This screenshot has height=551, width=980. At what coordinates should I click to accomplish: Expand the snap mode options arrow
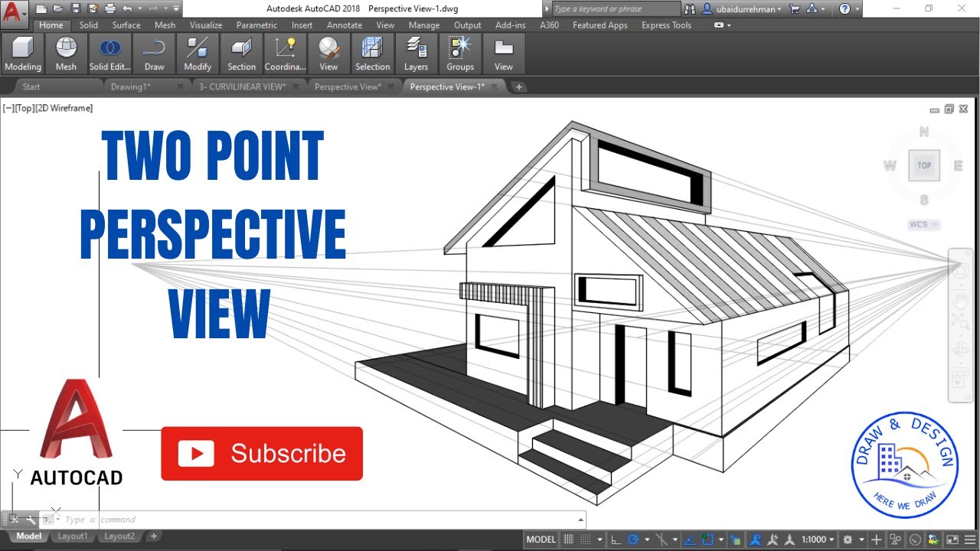(x=600, y=540)
